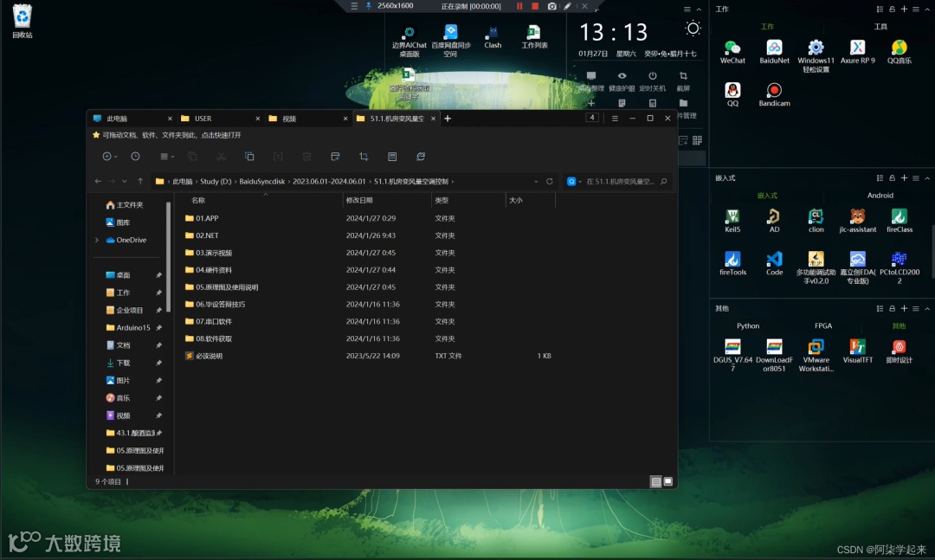Open the view layout dropdown in toolbar
The image size is (935, 560).
coord(167,157)
